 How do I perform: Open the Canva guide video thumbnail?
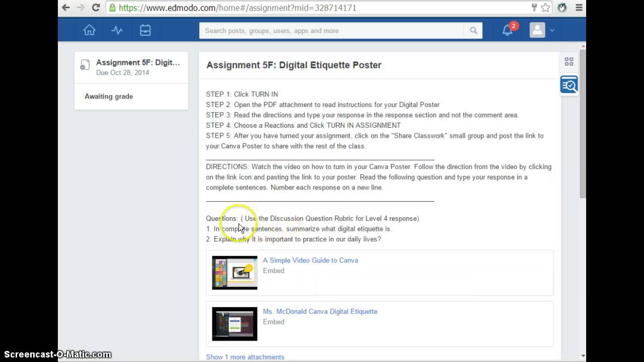[x=234, y=273]
